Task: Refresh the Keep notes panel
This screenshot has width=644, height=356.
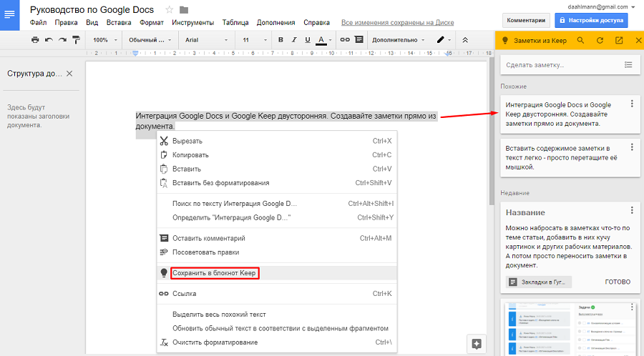Action: click(600, 41)
